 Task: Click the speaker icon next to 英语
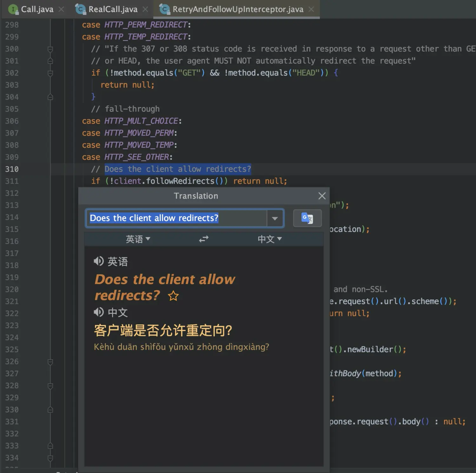pyautogui.click(x=98, y=261)
